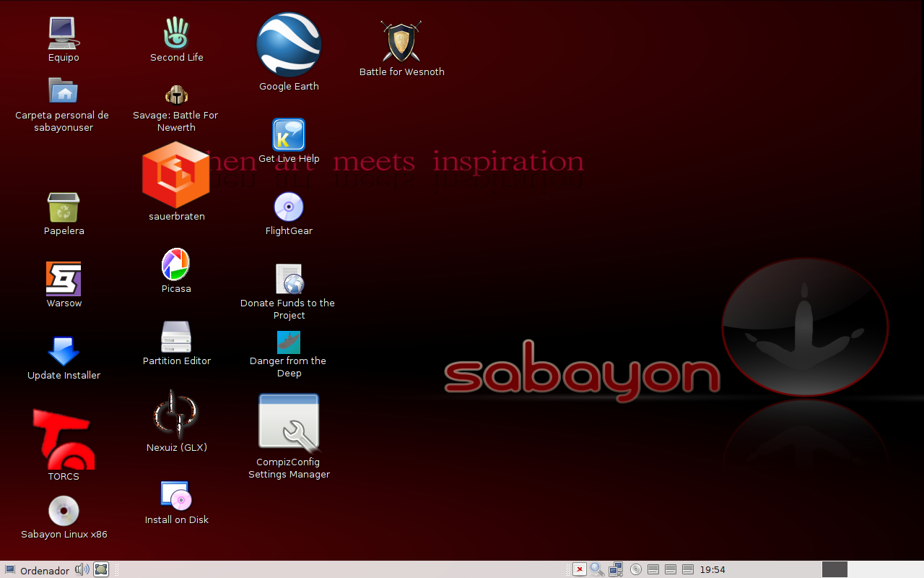Open the Ordenador panel menu
Screen dimensions: 924x578
click(36, 570)
